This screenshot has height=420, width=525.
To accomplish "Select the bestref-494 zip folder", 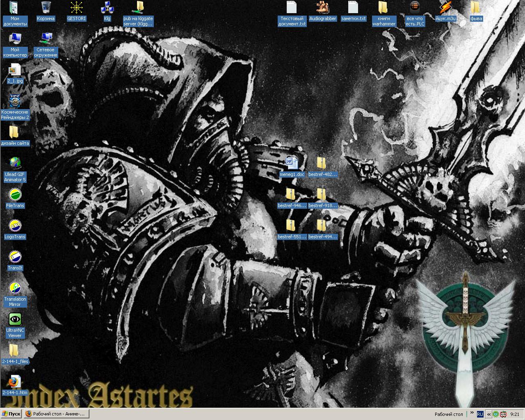I will click(x=323, y=230).
